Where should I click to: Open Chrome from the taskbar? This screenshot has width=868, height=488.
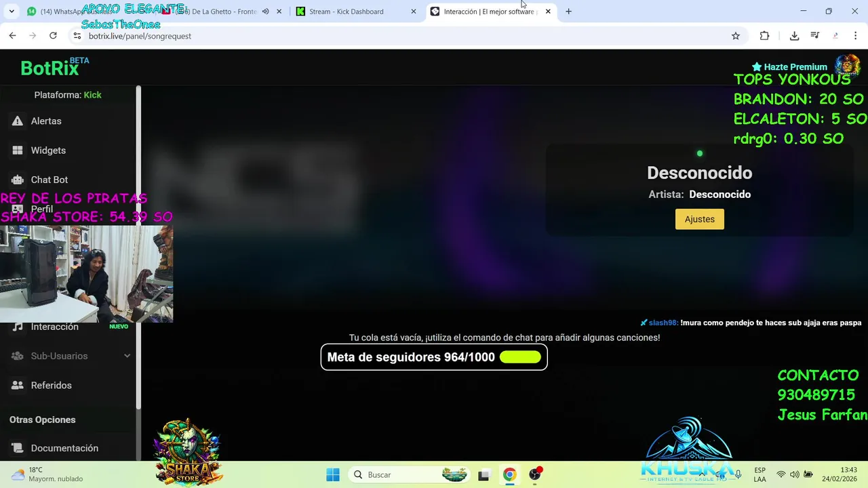pyautogui.click(x=509, y=474)
